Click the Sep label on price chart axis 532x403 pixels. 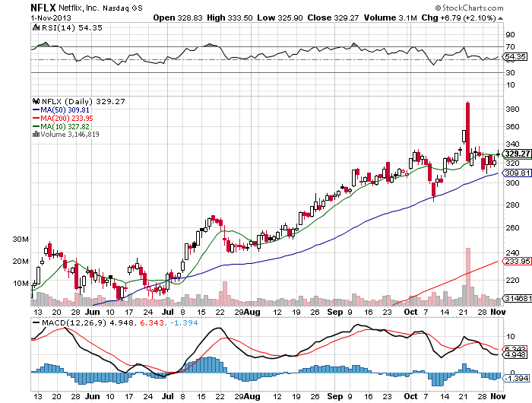(335, 312)
